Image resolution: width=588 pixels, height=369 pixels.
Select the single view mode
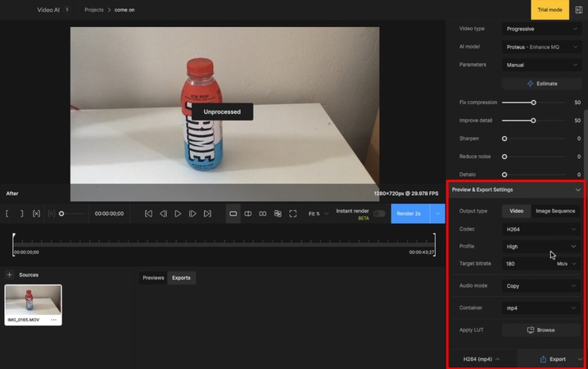pyautogui.click(x=233, y=213)
